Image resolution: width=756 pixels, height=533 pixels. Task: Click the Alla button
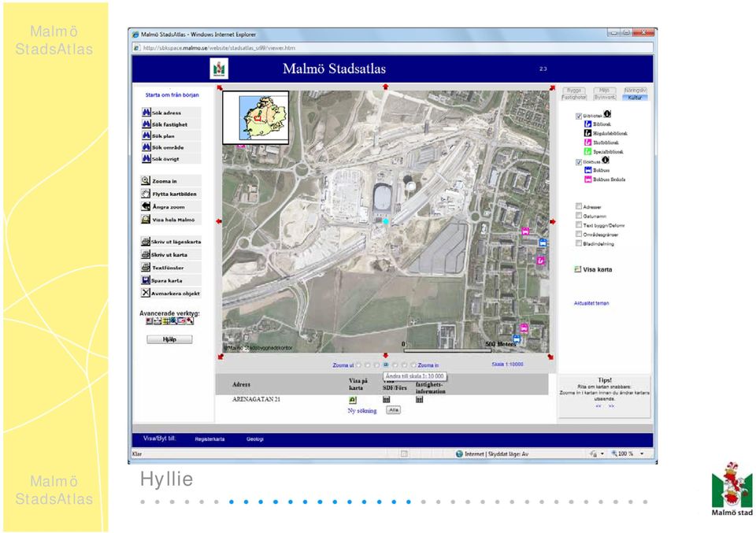pos(394,410)
